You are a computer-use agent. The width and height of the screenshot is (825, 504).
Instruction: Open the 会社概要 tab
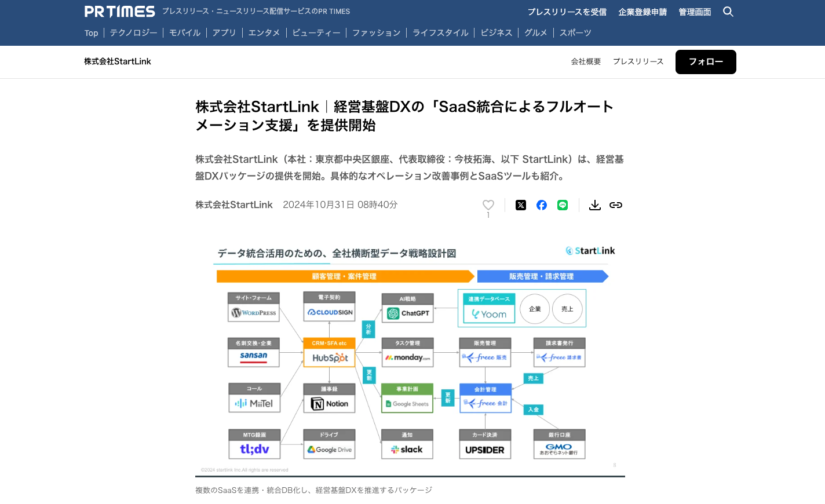click(586, 61)
